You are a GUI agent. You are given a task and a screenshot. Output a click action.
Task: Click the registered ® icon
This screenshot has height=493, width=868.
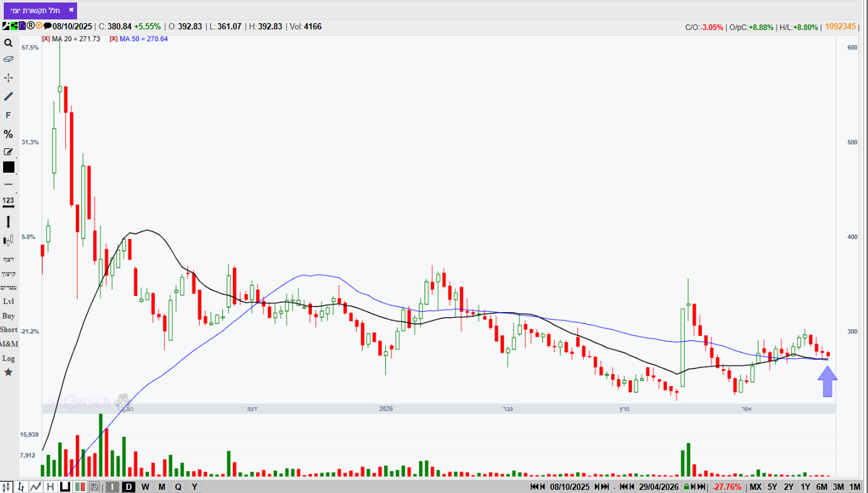coord(30,26)
